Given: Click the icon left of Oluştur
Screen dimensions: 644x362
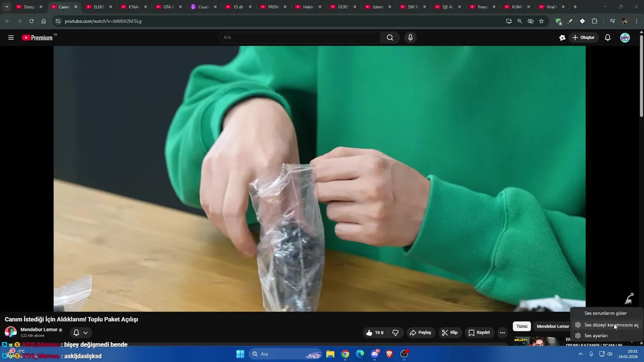Looking at the screenshot, I should [x=562, y=38].
